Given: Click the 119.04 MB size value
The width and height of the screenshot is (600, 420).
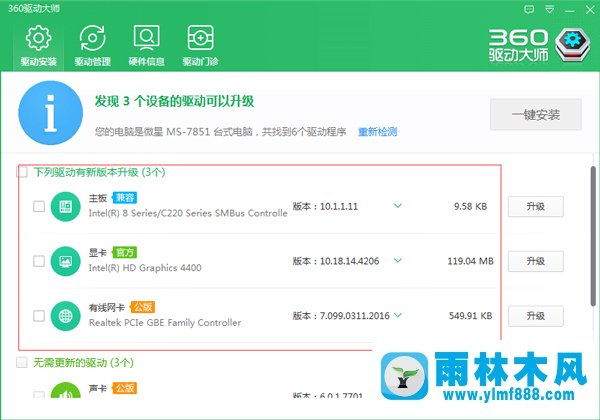Looking at the screenshot, I should [470, 261].
